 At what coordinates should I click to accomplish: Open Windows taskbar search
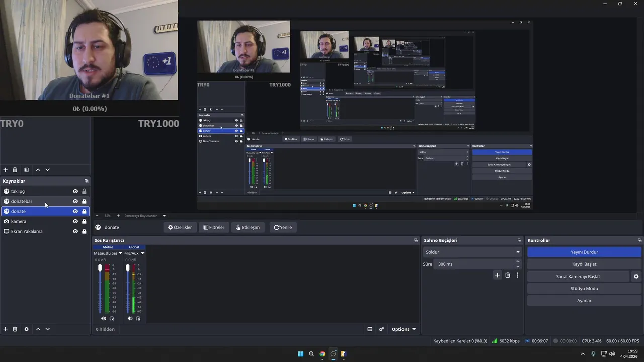(x=311, y=354)
